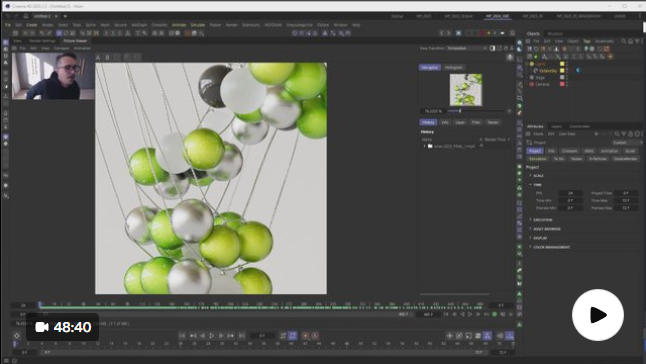Click the Attribute Manager lock icon
The image size is (646, 364).
[631, 134]
